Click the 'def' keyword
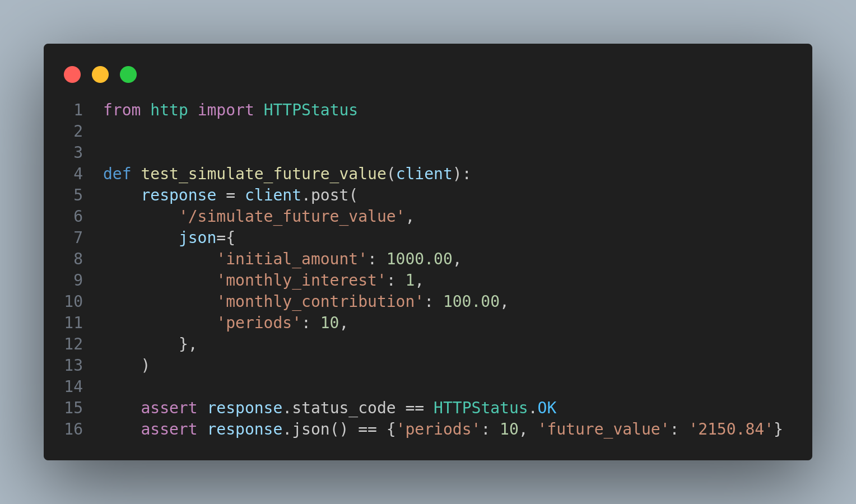This screenshot has height=504, width=856. [x=117, y=174]
